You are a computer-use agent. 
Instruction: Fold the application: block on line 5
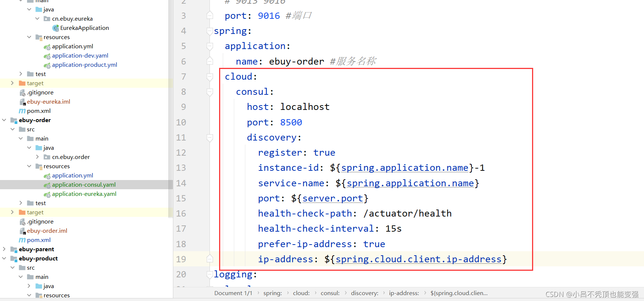pos(210,46)
